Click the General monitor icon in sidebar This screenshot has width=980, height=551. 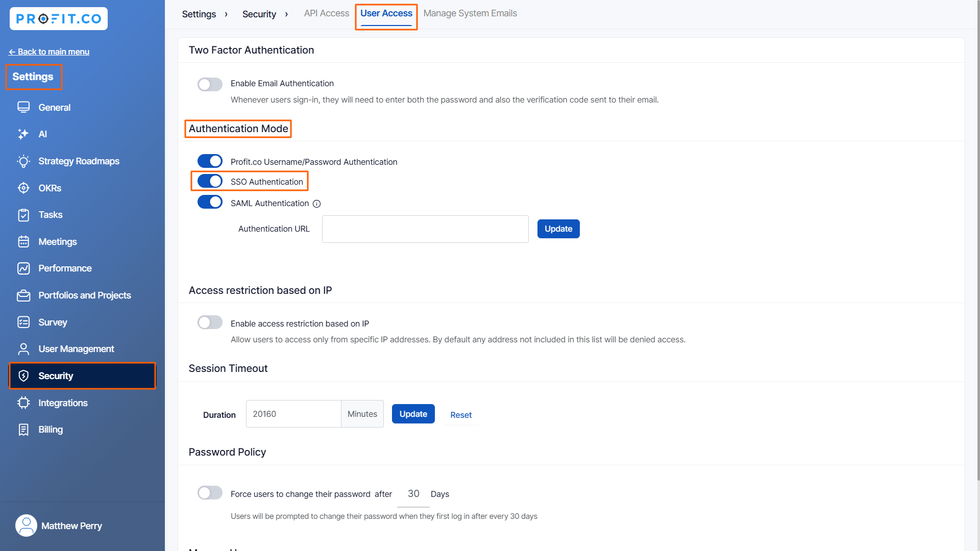click(x=23, y=107)
